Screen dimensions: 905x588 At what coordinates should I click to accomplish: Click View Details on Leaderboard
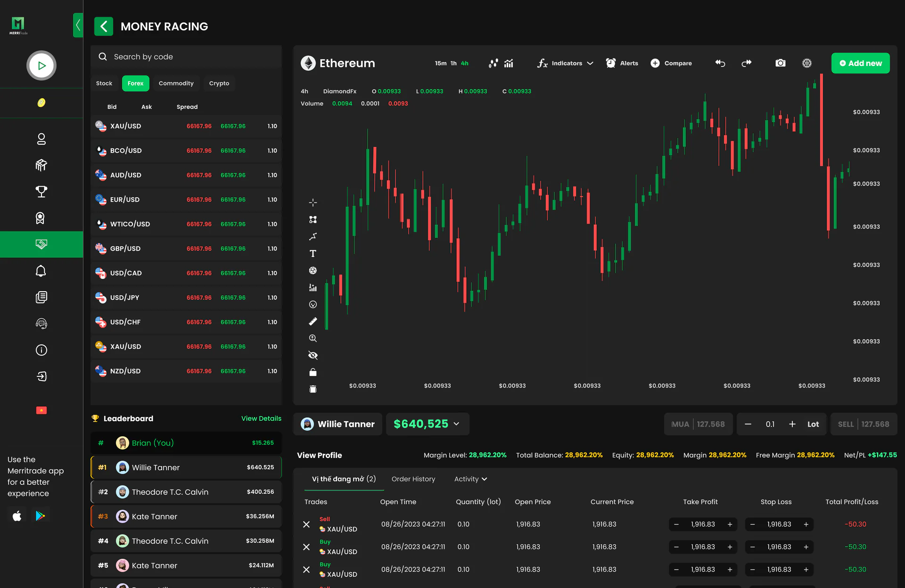point(261,418)
